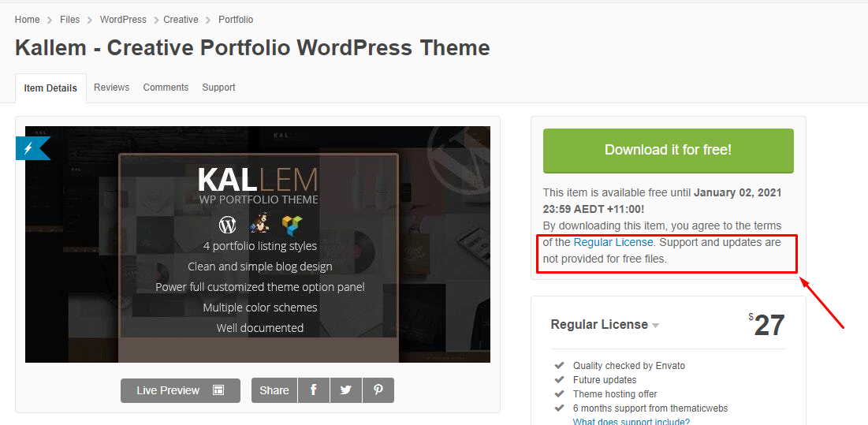
Task: Click the blue lightning bolt badge
Action: pyautogui.click(x=30, y=147)
